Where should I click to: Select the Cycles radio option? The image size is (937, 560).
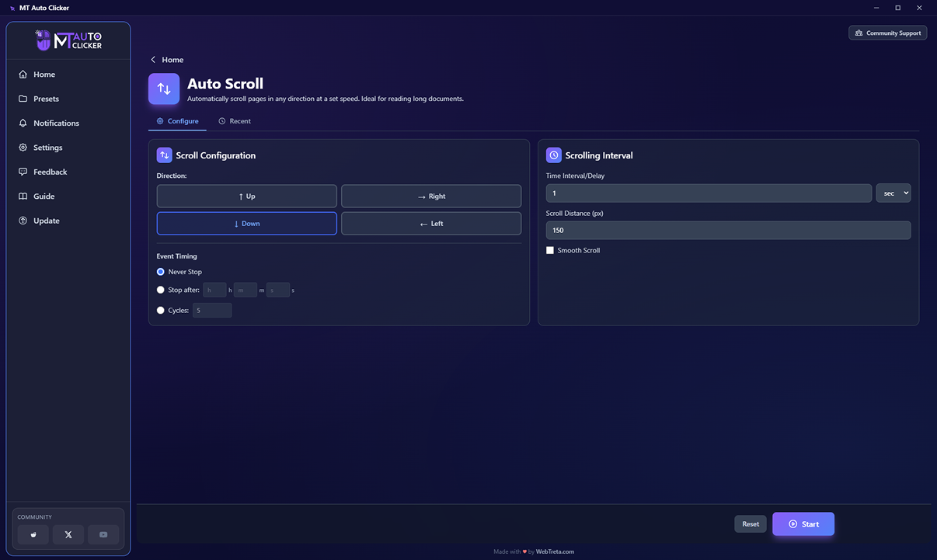point(161,310)
